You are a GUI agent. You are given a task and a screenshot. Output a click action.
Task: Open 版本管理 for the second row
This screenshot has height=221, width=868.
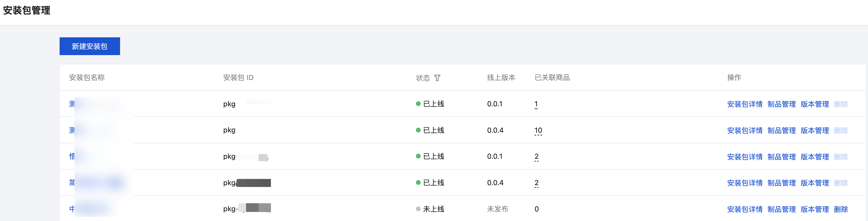point(814,130)
